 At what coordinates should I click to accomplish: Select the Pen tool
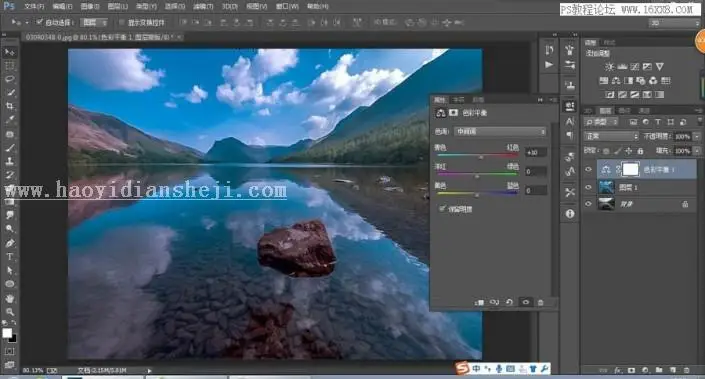(9, 243)
